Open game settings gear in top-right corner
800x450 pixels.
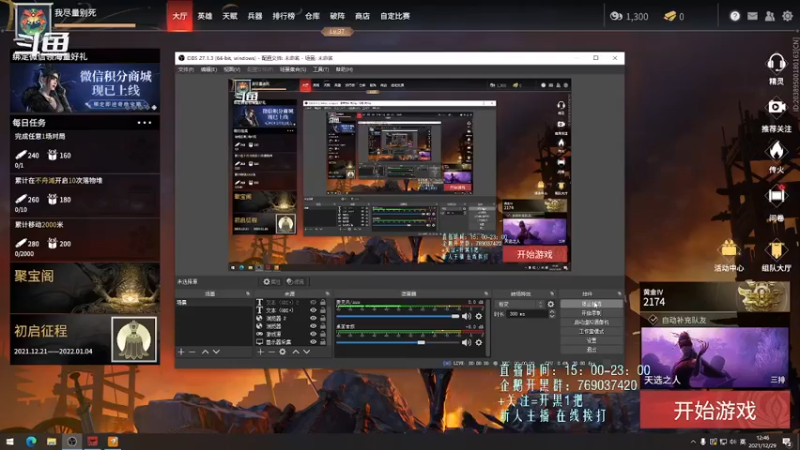pos(788,16)
